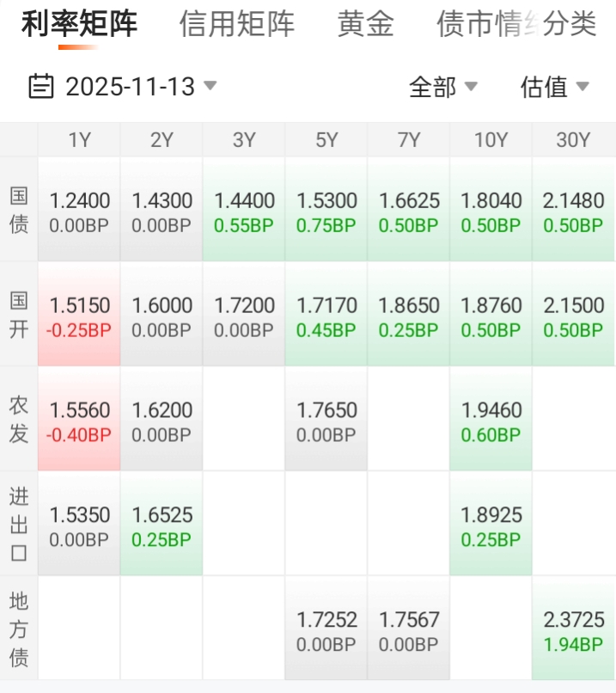Viewport: 616px width, 693px height.
Task: Select the 利率矩阵 tab
Action: pyautogui.click(x=79, y=24)
